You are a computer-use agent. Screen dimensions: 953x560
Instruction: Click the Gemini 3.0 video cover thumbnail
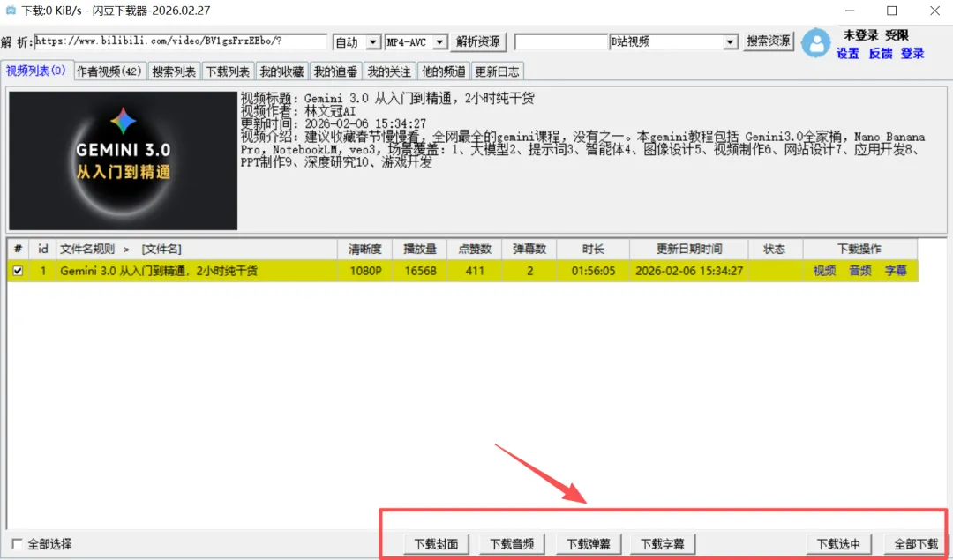(124, 161)
